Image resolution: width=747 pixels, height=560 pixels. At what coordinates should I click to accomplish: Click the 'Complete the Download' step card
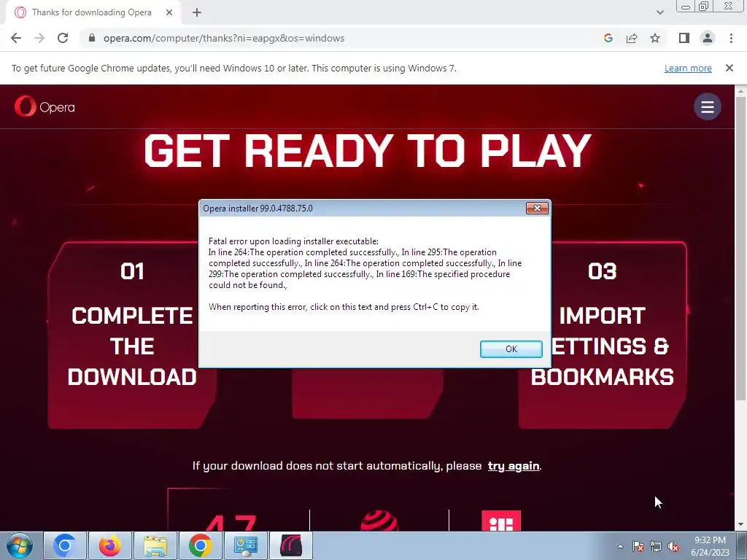[x=132, y=335]
